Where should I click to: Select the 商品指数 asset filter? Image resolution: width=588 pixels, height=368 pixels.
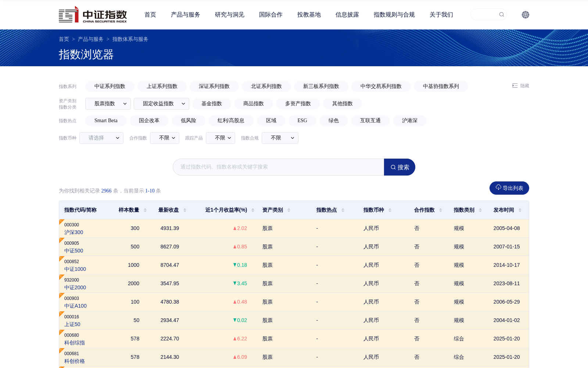pyautogui.click(x=254, y=104)
